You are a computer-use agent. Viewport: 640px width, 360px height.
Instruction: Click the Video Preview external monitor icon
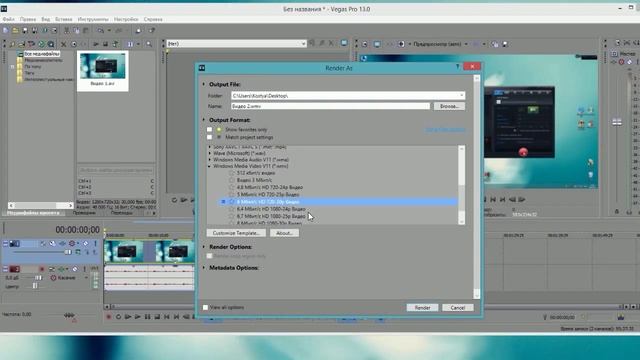pyautogui.click(x=377, y=44)
